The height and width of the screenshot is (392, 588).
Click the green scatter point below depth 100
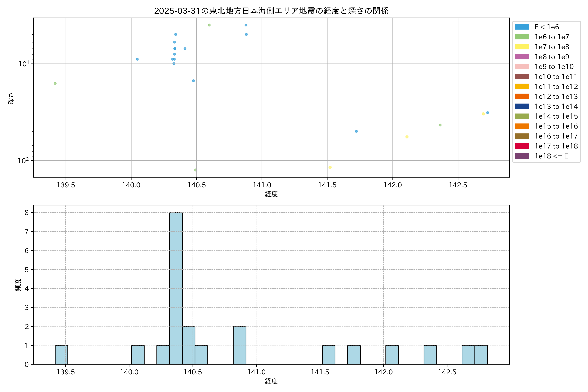pos(196,170)
